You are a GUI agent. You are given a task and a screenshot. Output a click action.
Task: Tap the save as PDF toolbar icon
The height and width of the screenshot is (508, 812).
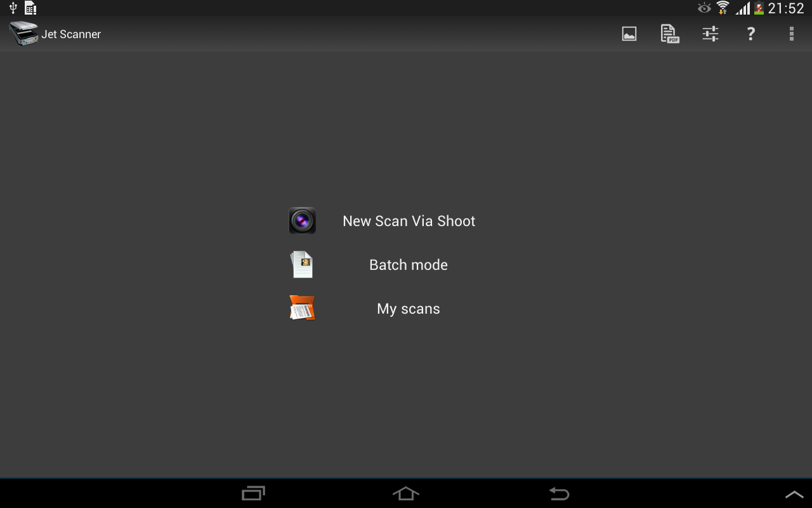(x=669, y=34)
